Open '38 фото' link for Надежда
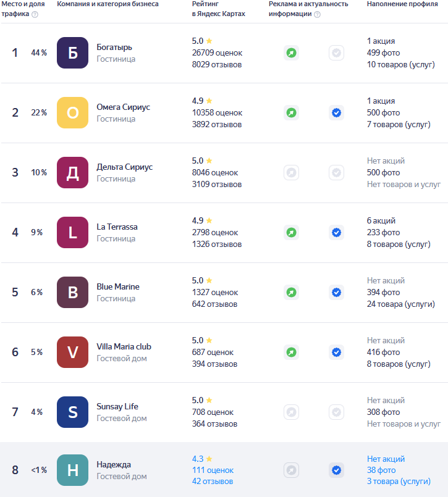The image size is (448, 497). click(x=381, y=470)
